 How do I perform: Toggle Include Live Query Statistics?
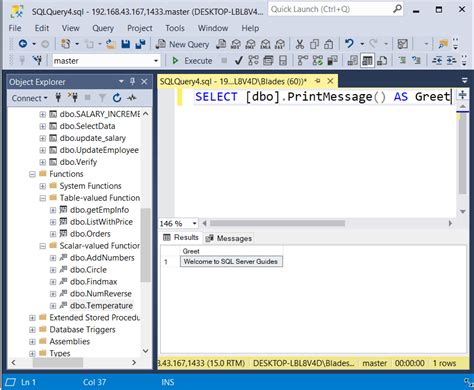click(x=317, y=61)
